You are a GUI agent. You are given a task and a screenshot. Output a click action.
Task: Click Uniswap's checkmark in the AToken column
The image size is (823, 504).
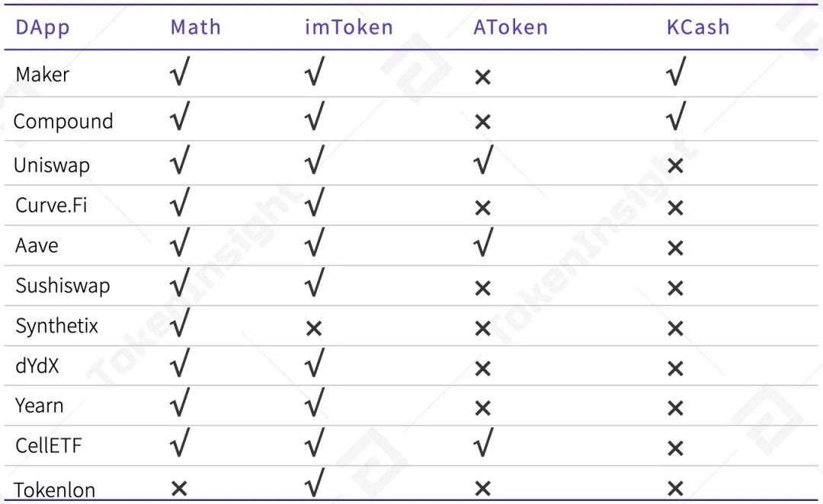tap(482, 161)
